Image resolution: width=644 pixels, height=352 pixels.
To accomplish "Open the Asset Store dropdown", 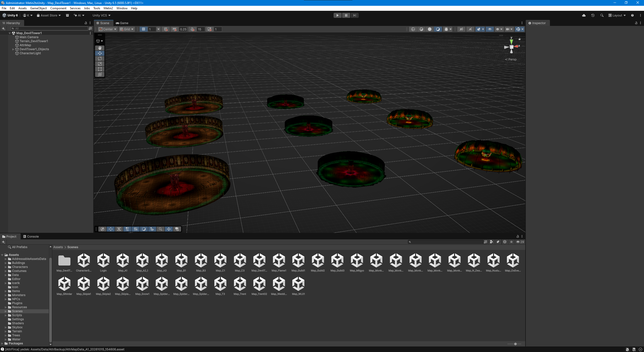I will [49, 15].
